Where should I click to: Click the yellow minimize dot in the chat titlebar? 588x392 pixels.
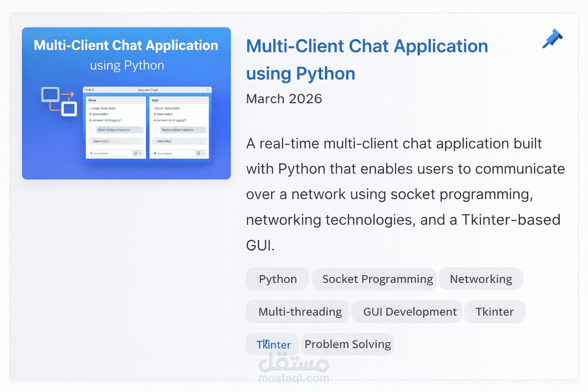[90, 90]
